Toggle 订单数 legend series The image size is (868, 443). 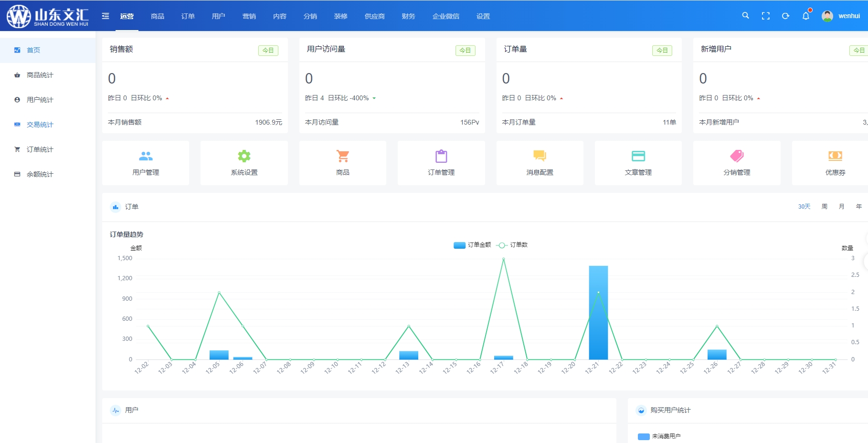(512, 245)
